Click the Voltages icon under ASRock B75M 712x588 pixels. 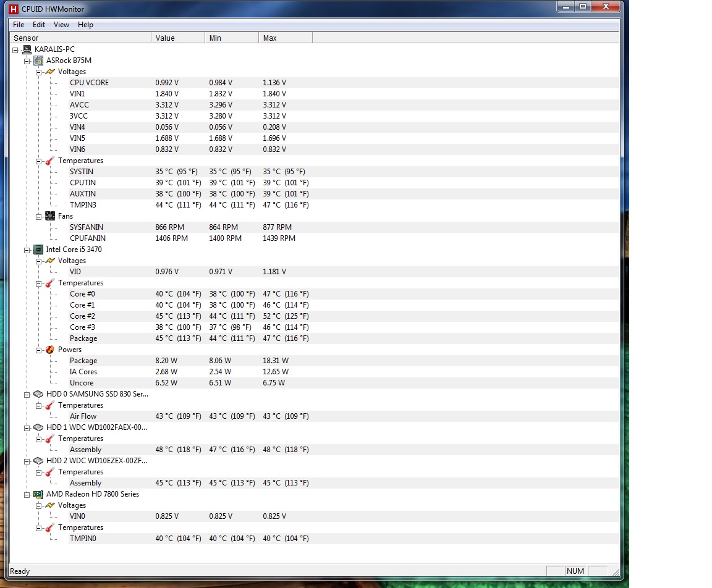point(50,72)
